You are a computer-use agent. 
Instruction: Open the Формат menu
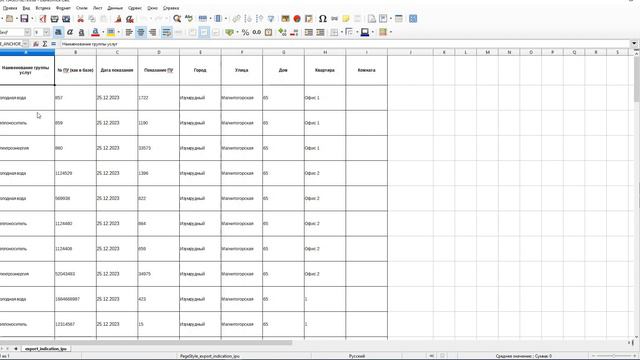coord(63,8)
